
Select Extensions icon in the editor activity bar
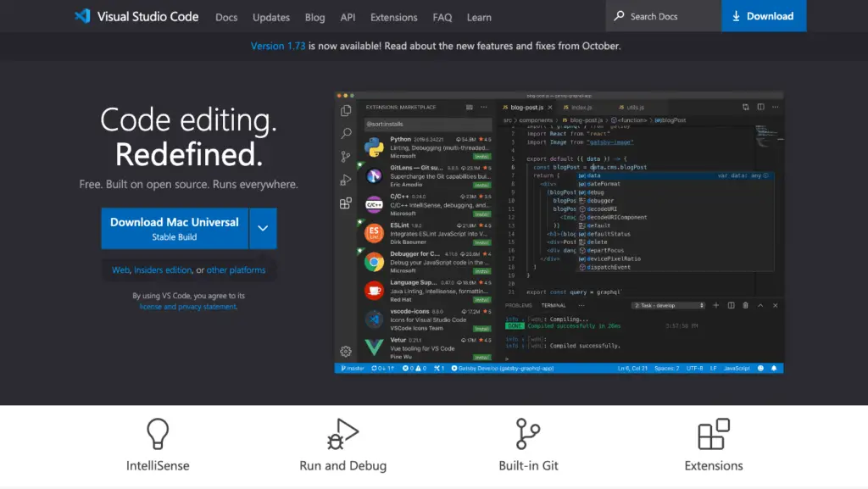click(346, 203)
